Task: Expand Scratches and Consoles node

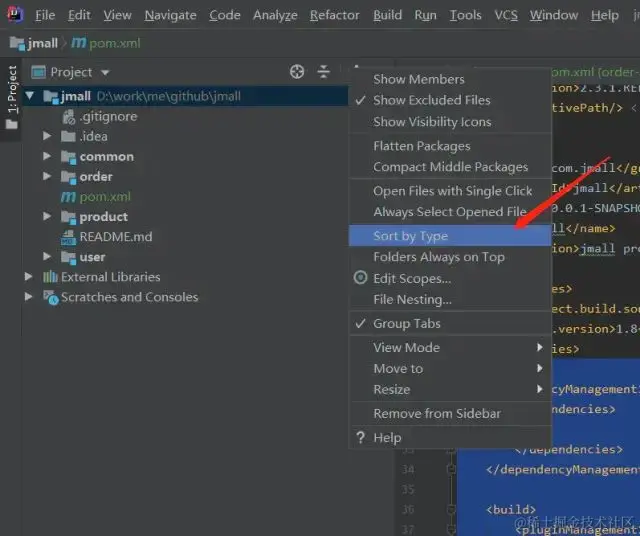Action: (28, 296)
